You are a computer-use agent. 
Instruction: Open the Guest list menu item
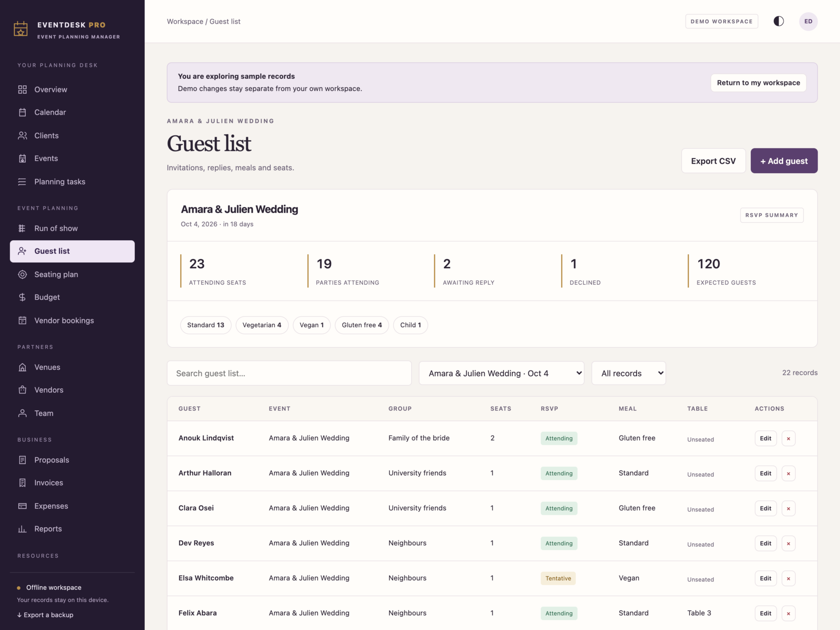(72, 251)
